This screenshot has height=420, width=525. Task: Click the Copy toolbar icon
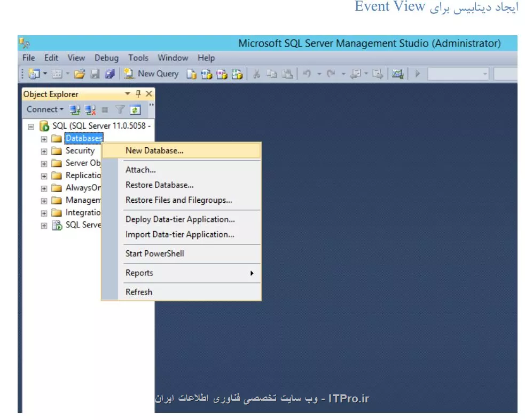[271, 74]
